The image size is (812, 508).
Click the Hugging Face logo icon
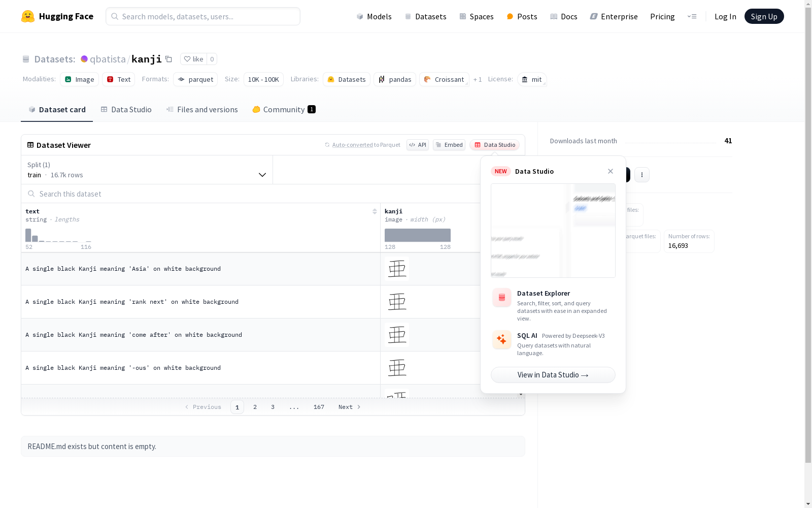(28, 16)
